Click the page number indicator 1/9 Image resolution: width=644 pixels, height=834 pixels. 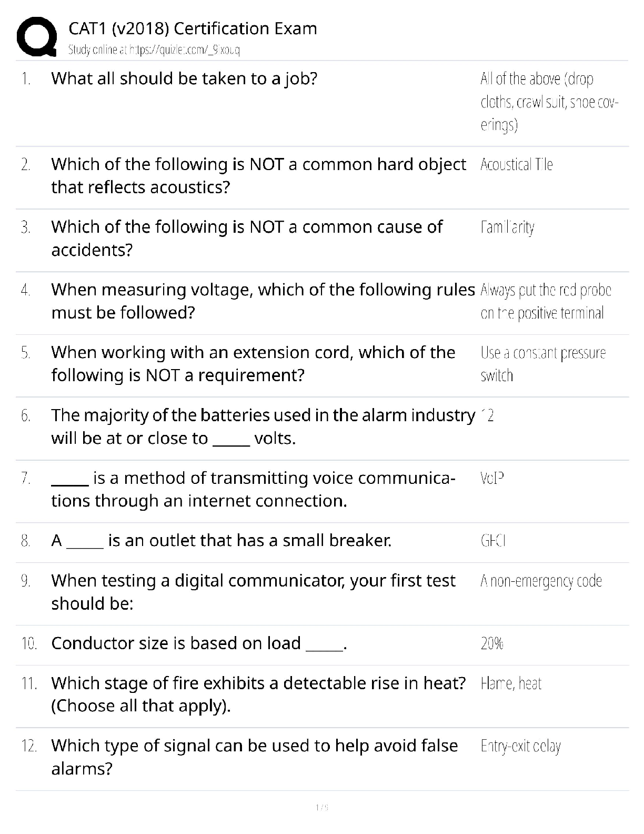[321, 807]
